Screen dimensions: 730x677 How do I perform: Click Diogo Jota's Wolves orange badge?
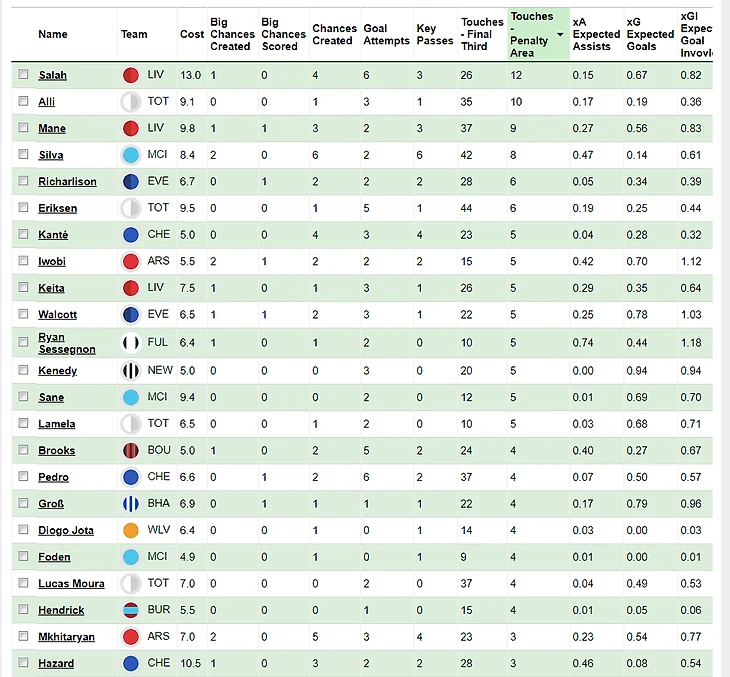130,530
